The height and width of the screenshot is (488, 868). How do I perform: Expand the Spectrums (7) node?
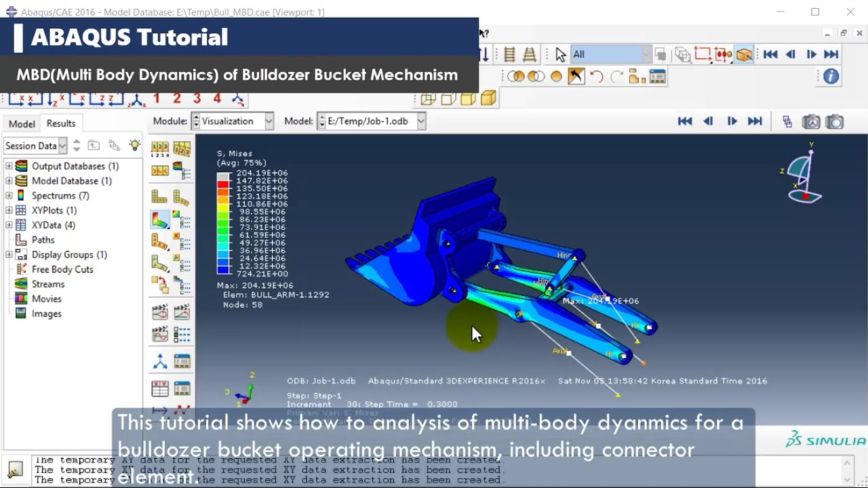9,196
